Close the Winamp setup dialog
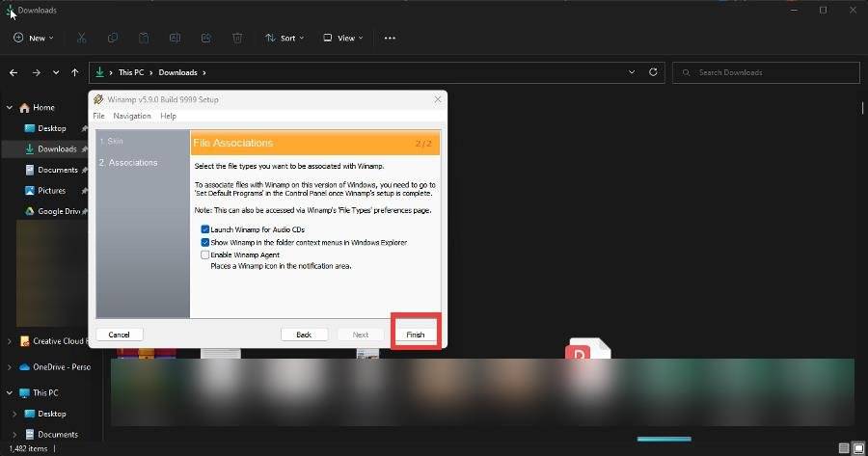868x456 pixels. click(x=438, y=99)
